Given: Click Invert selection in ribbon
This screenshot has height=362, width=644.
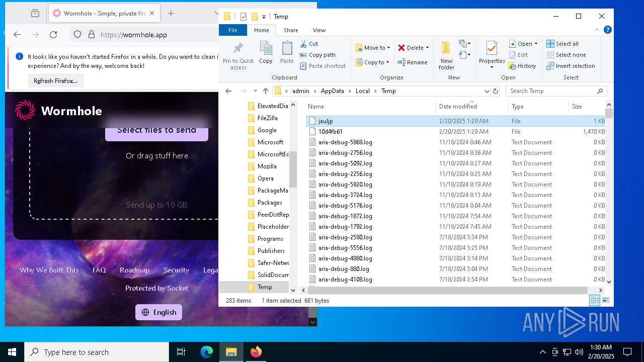Looking at the screenshot, I should [571, 66].
